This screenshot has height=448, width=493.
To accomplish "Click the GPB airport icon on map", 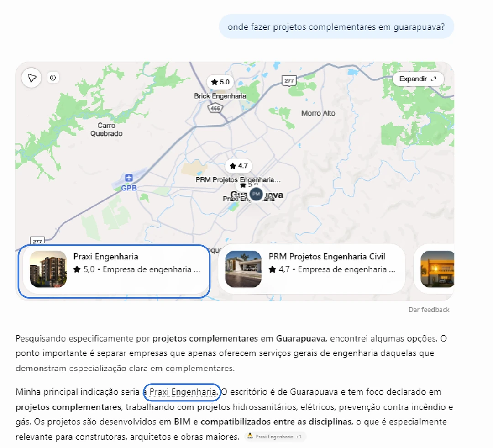I will pyautogui.click(x=129, y=178).
